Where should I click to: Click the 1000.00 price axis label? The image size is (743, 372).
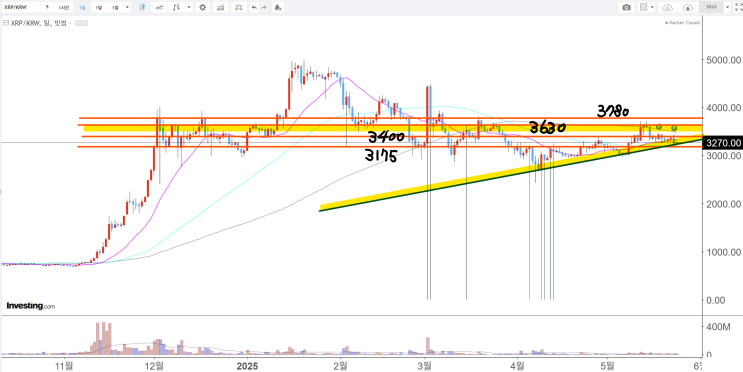tap(723, 252)
